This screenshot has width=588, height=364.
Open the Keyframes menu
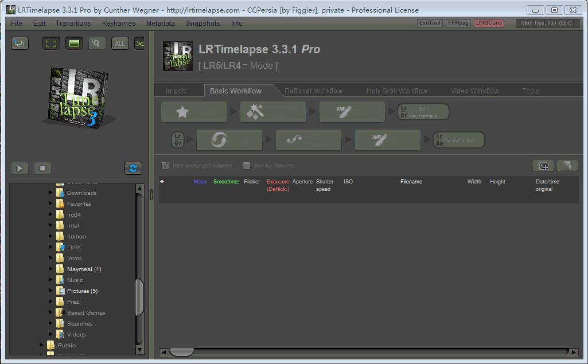point(119,24)
